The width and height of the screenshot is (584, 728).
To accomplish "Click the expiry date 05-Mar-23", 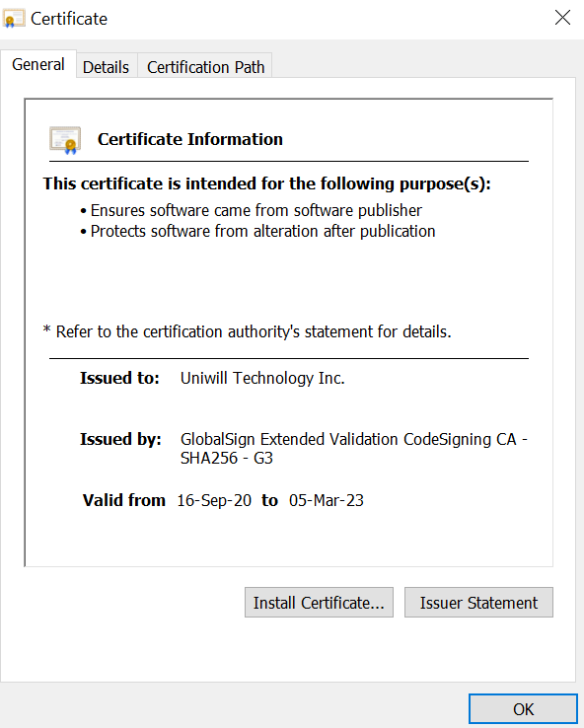I will click(x=327, y=500).
